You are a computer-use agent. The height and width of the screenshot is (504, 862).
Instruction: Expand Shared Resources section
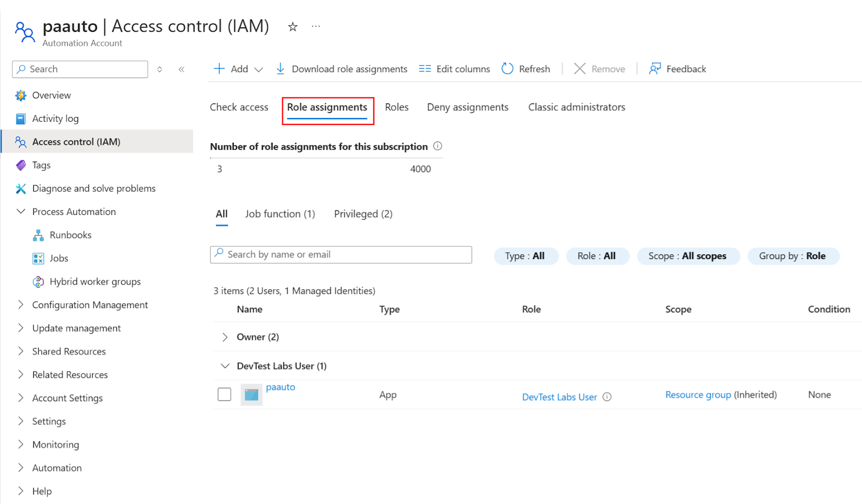[20, 351]
